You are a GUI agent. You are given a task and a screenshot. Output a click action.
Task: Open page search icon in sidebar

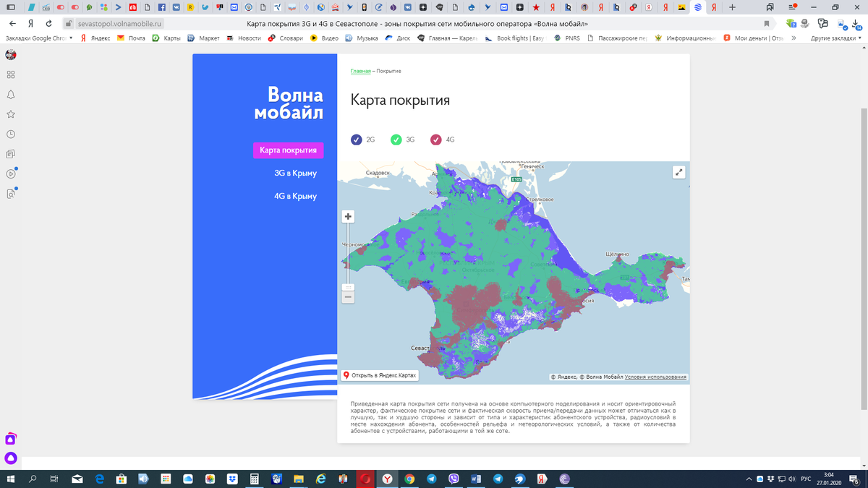tap(11, 194)
